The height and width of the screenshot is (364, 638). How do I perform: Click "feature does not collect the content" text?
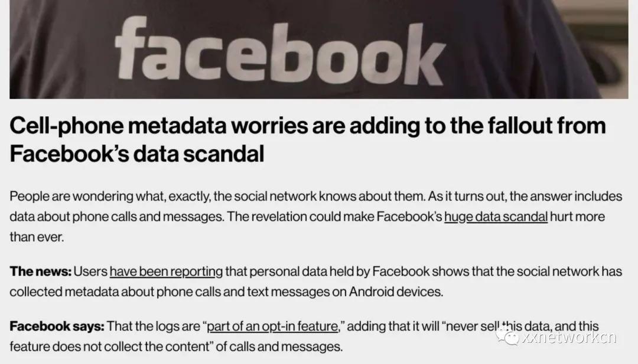tap(99, 346)
